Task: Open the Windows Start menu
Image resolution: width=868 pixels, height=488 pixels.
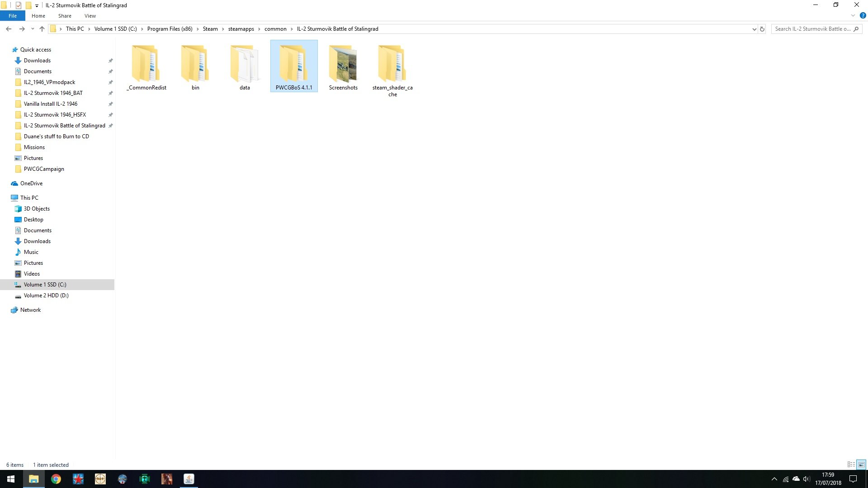Action: point(11,479)
